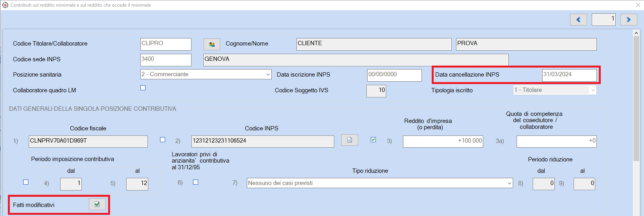
Task: Click the Codice sede INPS field
Action: coord(166,60)
